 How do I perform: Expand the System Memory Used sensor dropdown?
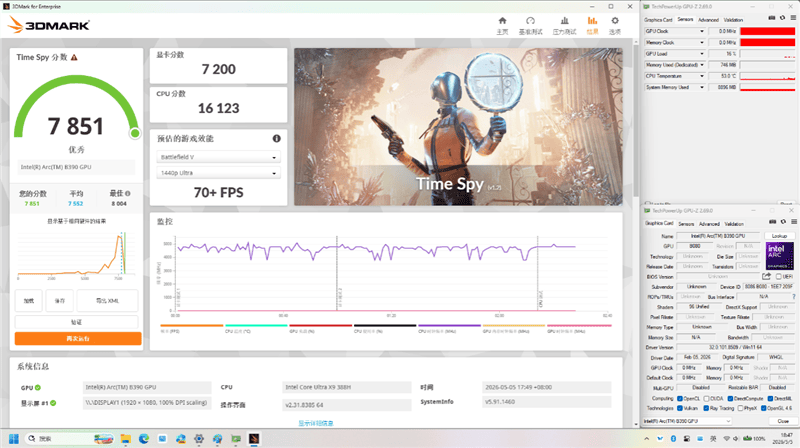[702, 87]
